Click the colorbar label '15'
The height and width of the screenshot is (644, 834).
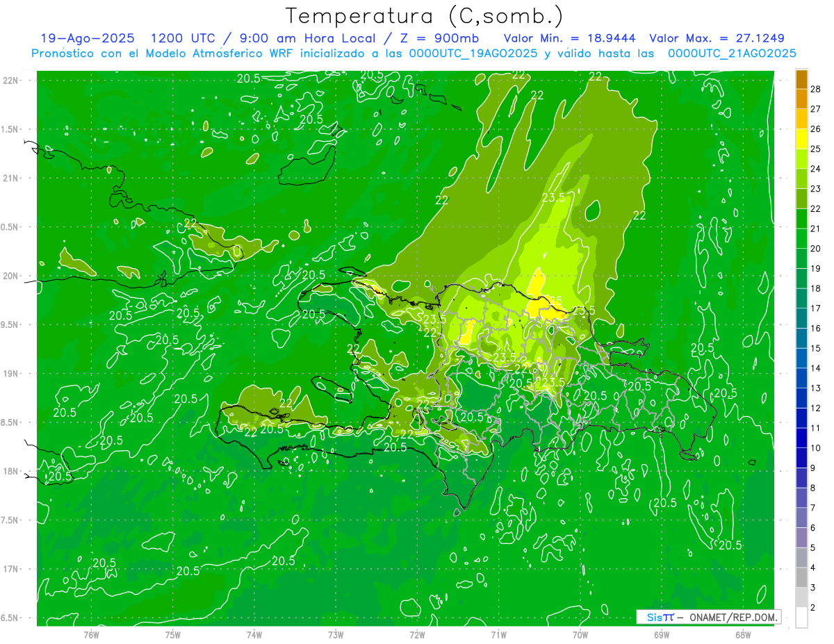point(816,348)
